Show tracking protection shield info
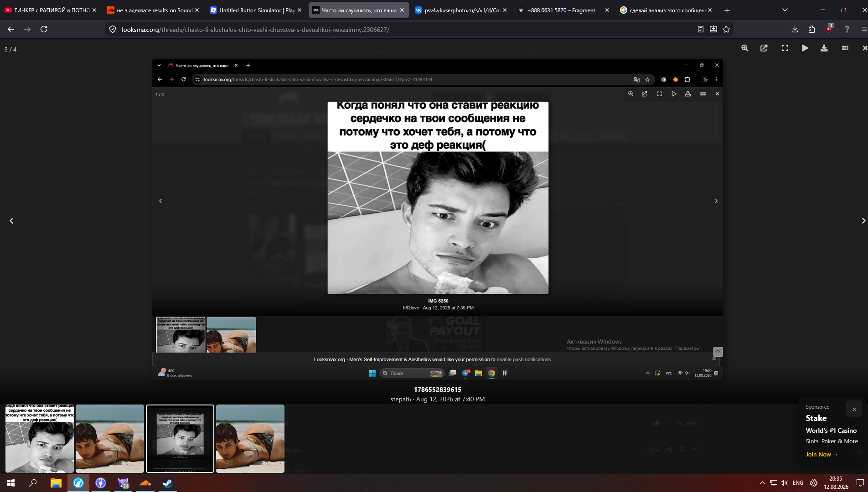 tap(113, 30)
